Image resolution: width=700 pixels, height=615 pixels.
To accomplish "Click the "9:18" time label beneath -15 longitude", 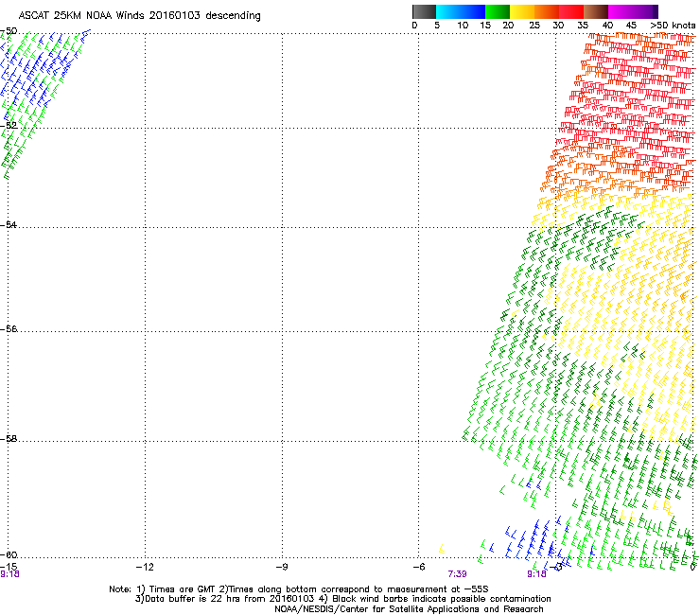I will click(9, 574).
